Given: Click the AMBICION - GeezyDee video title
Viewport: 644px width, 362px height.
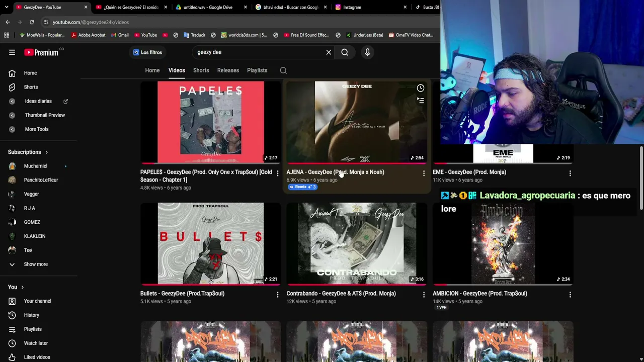Looking at the screenshot, I should click(480, 294).
